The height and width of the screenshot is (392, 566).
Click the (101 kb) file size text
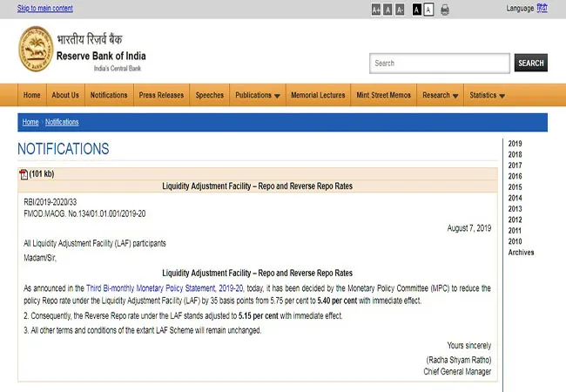pyautogui.click(x=42, y=174)
